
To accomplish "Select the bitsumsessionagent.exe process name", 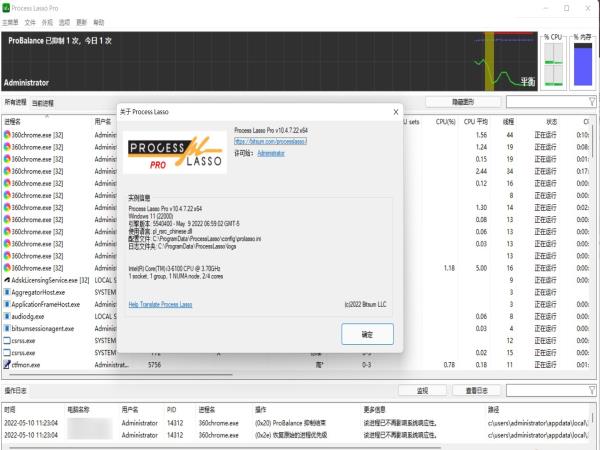I will pyautogui.click(x=43, y=328).
